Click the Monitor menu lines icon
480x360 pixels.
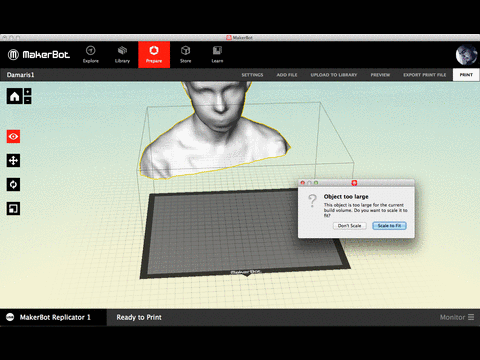(471, 317)
